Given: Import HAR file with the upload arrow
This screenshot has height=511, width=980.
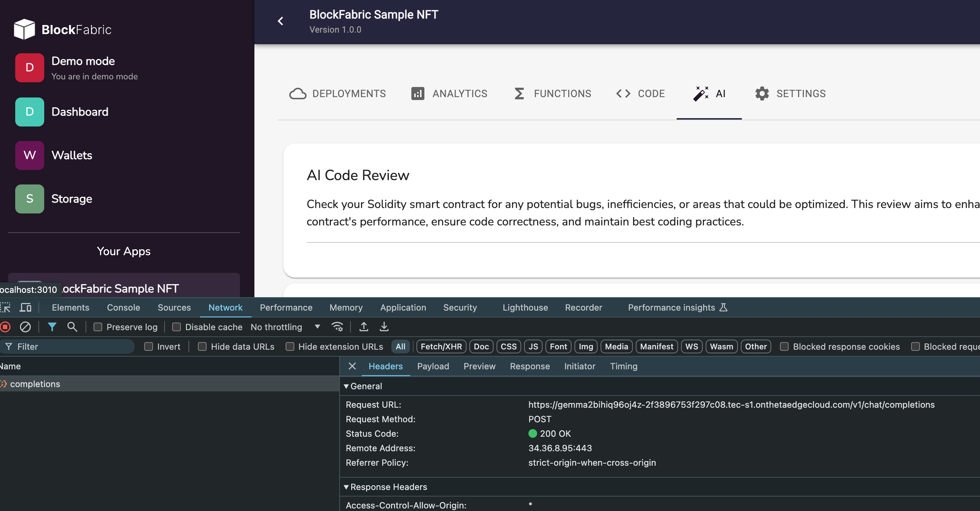Looking at the screenshot, I should [x=364, y=327].
